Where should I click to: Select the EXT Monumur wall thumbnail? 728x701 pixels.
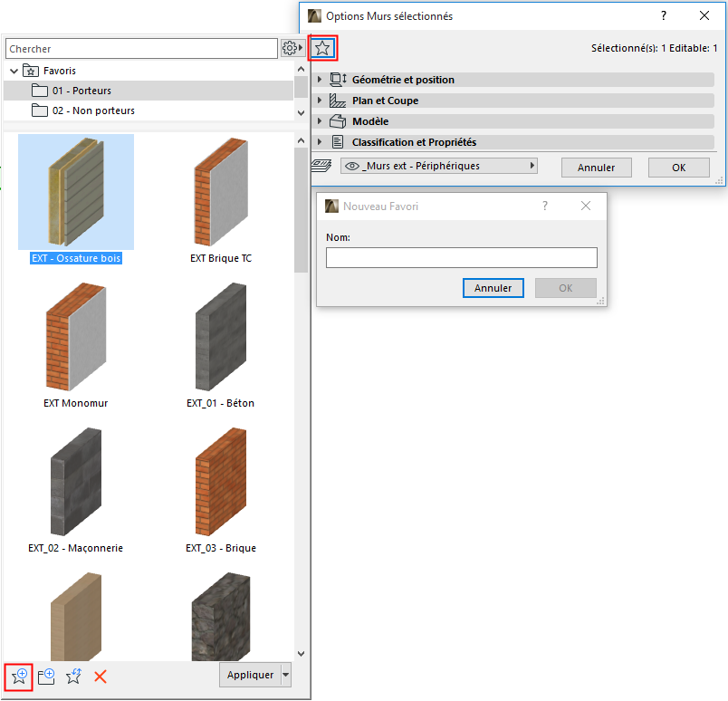pos(75,336)
